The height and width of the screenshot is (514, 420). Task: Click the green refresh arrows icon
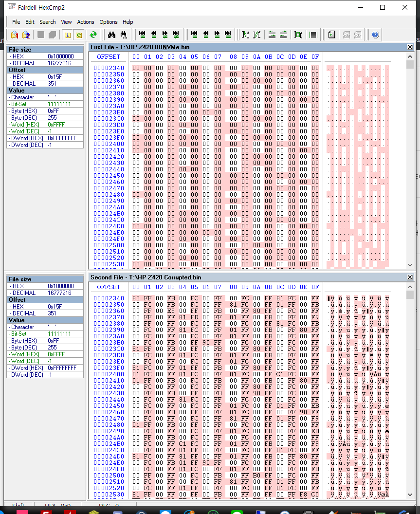coord(93,35)
